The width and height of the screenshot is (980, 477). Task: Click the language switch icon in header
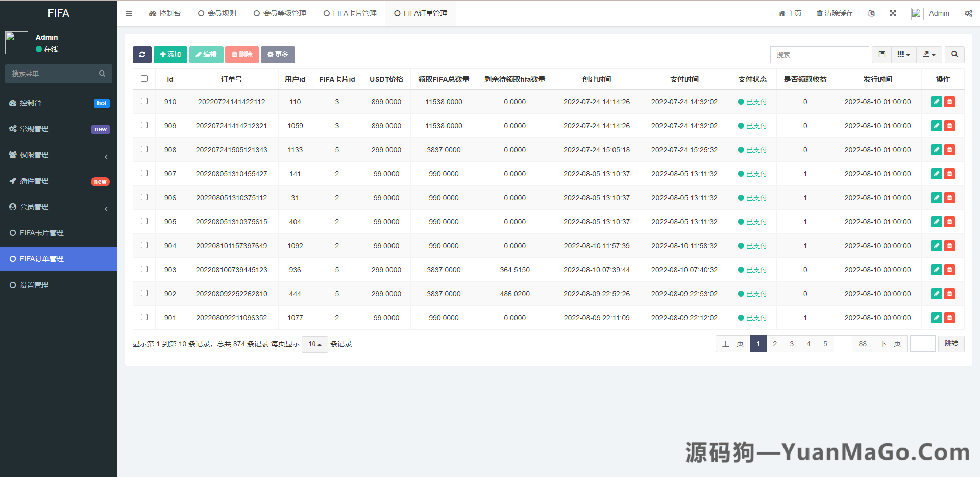(871, 13)
